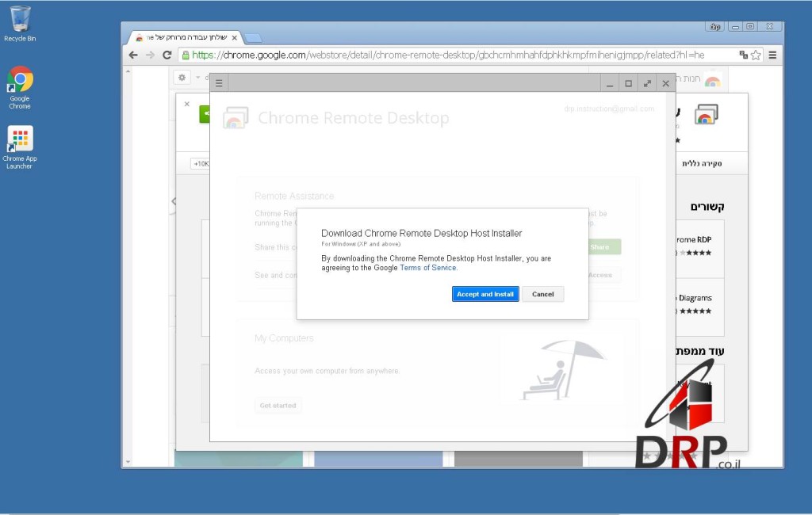Toggle fullscreen for the Remote Desktop app window

(x=647, y=83)
